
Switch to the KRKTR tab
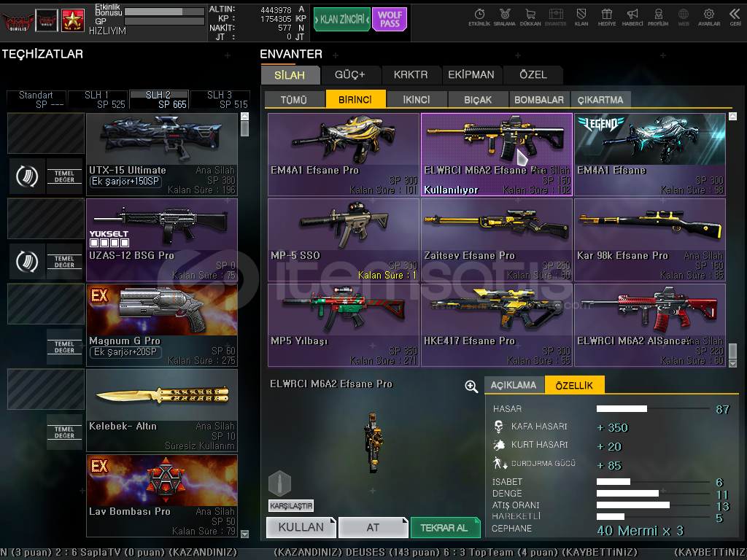click(411, 75)
